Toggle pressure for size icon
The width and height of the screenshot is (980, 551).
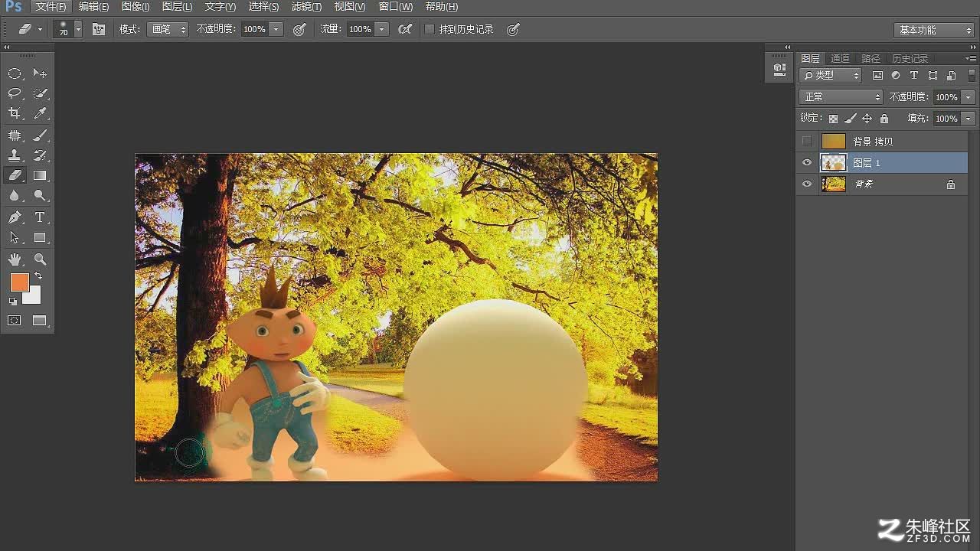[x=513, y=29]
